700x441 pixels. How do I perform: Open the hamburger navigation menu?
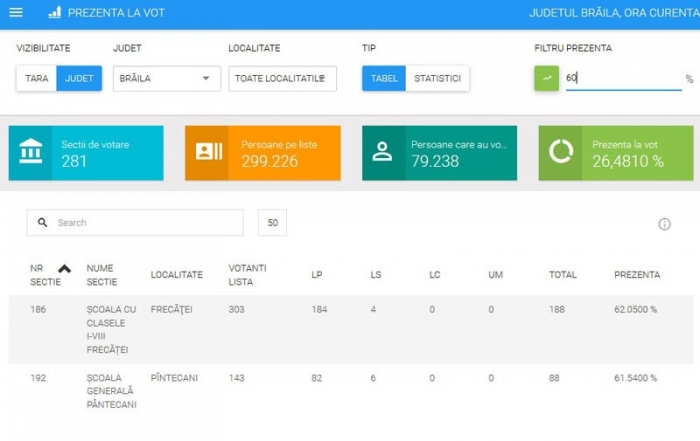pos(15,13)
